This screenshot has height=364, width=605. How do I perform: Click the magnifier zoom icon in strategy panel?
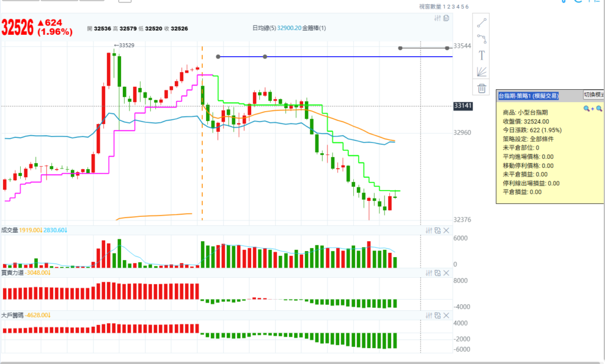[x=587, y=109]
